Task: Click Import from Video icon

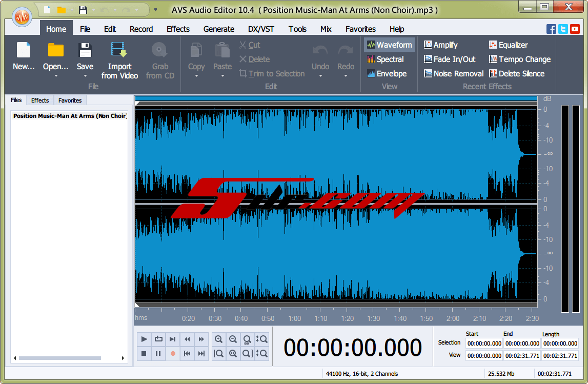Action: point(119,50)
